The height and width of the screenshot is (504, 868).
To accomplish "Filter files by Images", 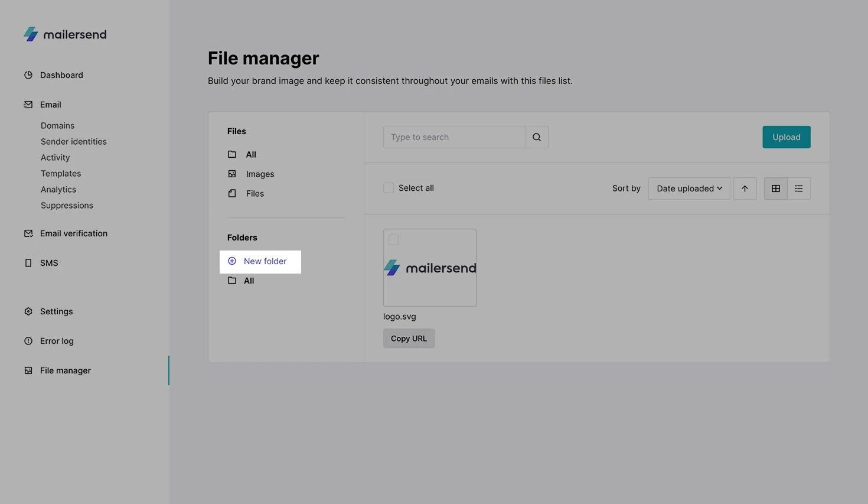I will tap(260, 174).
